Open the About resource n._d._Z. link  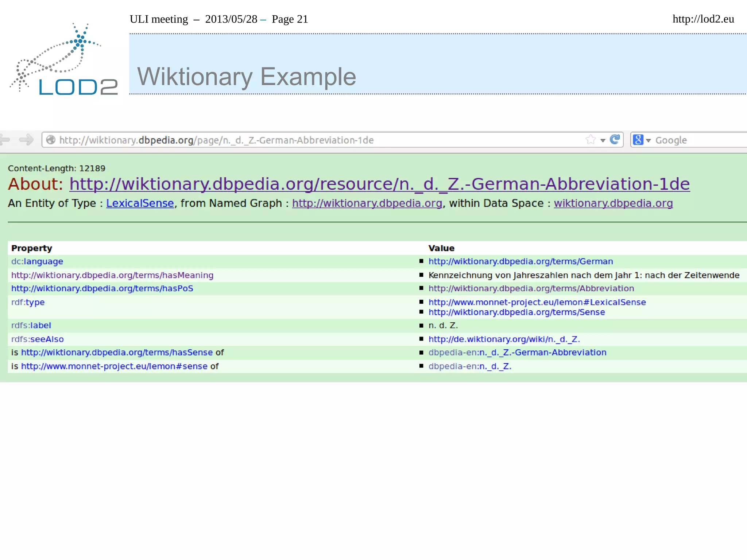pos(379,184)
